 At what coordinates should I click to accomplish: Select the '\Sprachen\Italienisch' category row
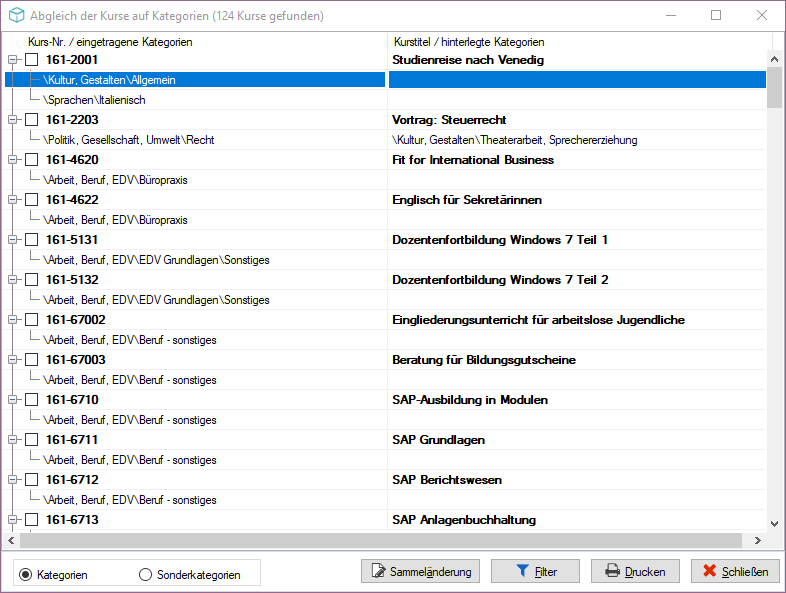pos(94,100)
